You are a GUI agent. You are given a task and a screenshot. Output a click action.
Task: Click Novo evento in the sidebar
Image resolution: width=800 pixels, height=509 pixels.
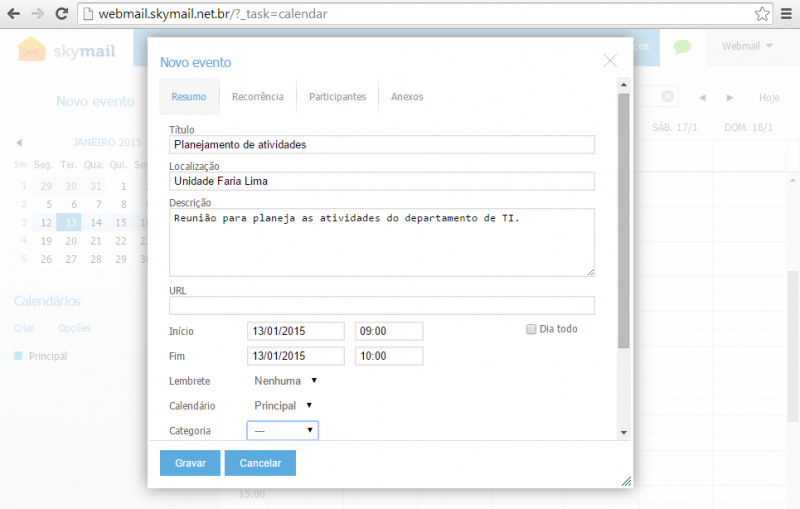[x=95, y=101]
